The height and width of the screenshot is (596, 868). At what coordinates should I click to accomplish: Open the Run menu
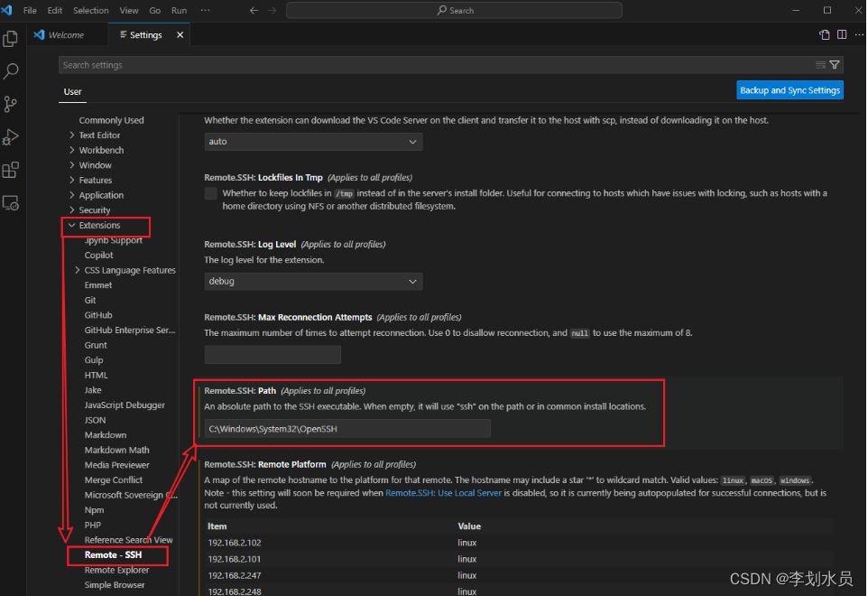coord(179,10)
